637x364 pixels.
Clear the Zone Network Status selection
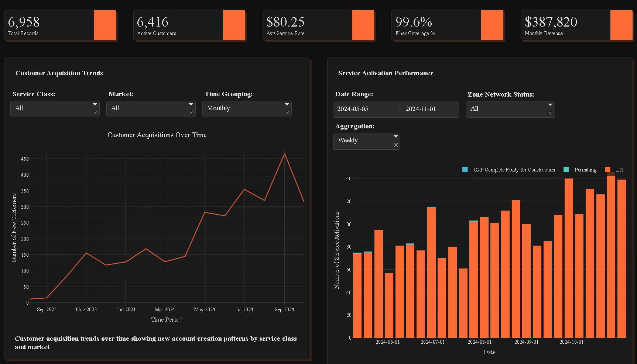coord(550,113)
